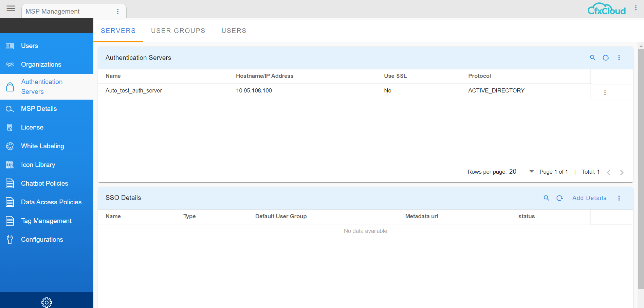This screenshot has width=644, height=308.
Task: Refresh the SSO Details table
Action: tap(559, 198)
